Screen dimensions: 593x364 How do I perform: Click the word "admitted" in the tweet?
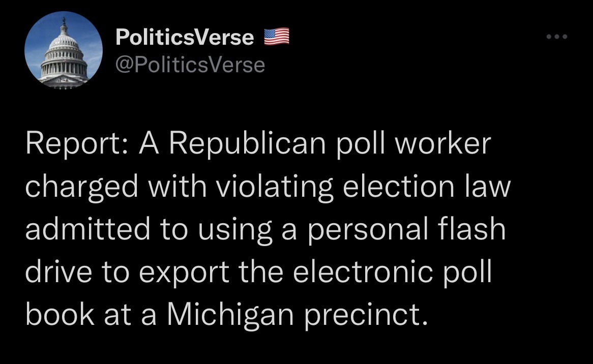tap(88, 229)
